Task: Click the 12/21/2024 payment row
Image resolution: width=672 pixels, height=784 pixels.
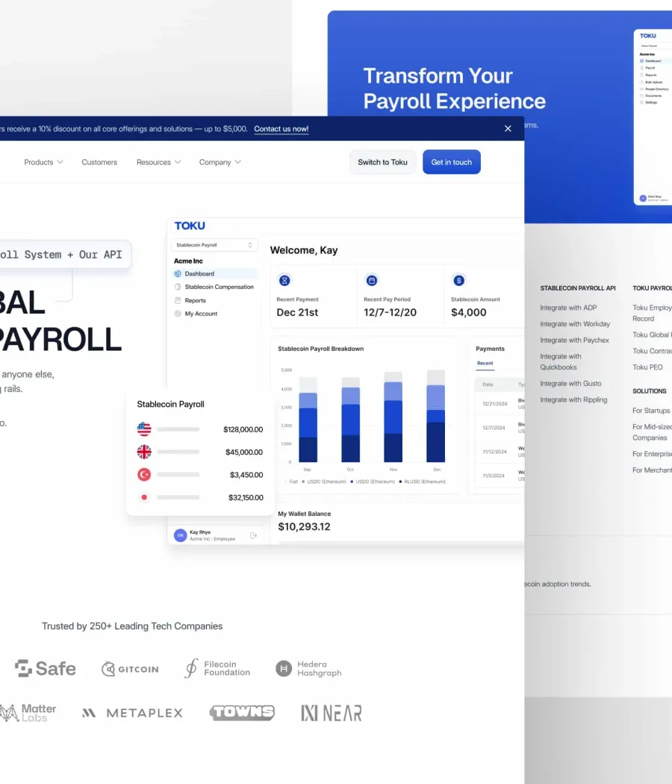Action: [500, 403]
